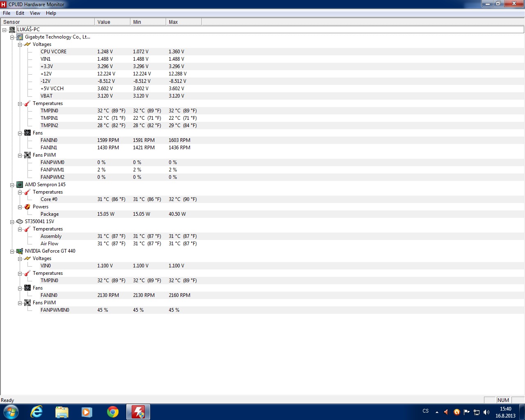Click the NVIDIA Voltages lightning icon

27,258
